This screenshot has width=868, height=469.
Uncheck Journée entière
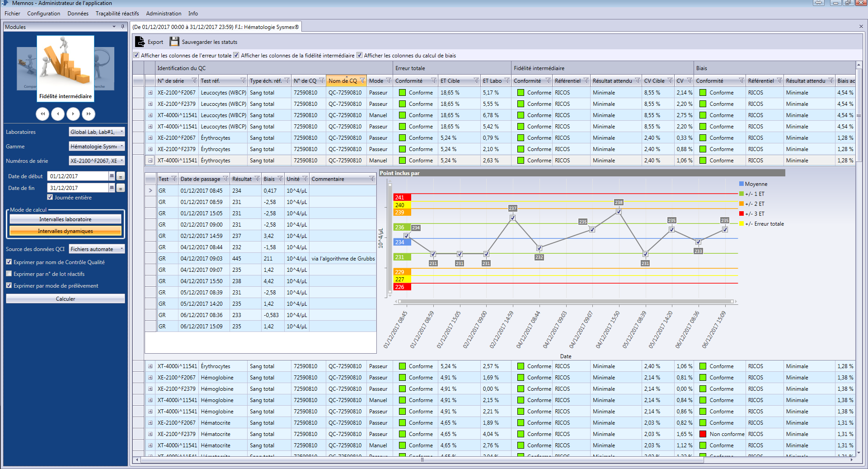50,197
